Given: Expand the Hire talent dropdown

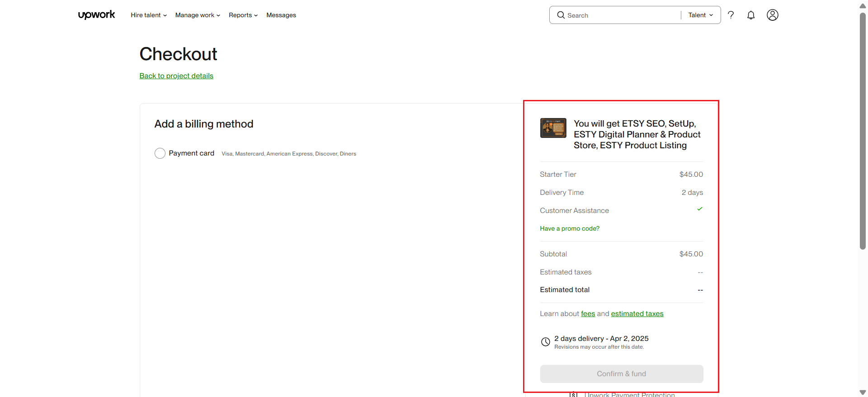Looking at the screenshot, I should (149, 15).
